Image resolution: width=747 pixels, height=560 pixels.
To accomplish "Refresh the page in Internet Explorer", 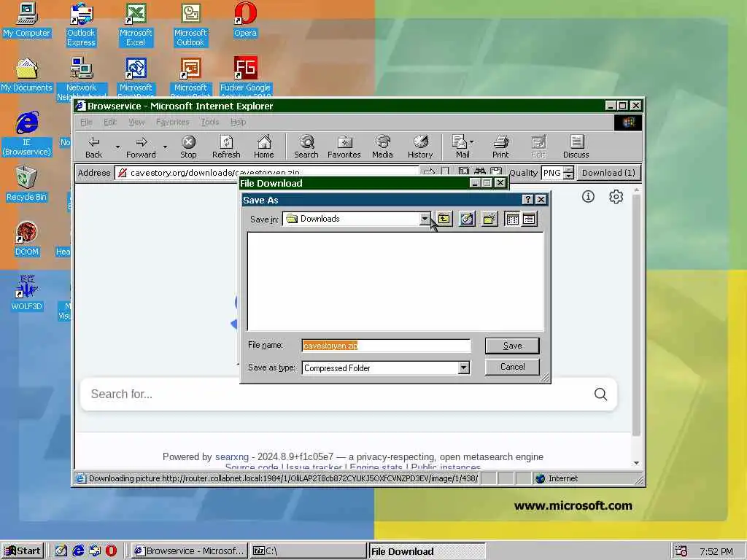I will pos(226,147).
